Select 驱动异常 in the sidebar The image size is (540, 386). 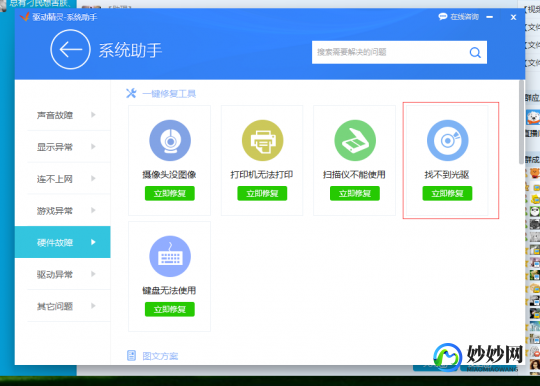coord(62,274)
